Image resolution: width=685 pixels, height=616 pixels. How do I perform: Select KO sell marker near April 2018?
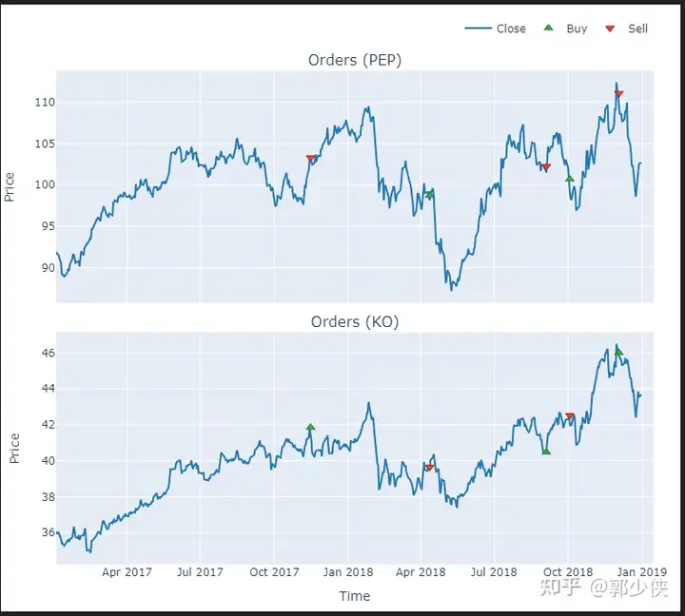pos(429,468)
